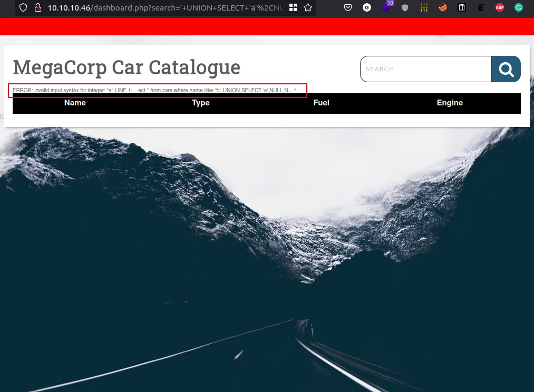Viewport: 534px width, 392px height.
Task: Open the Grammarly extension icon
Action: pos(519,8)
